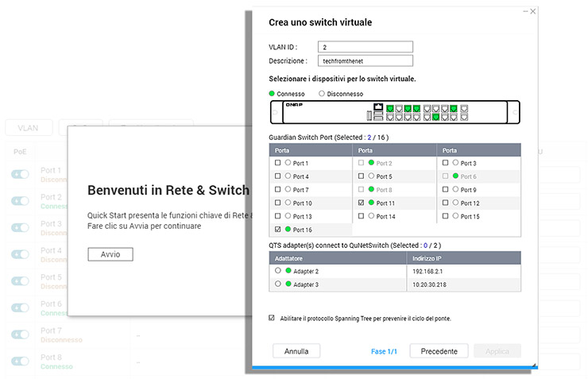588x379 pixels.
Task: Uncheck the Port 11 checkbox
Action: [362, 203]
